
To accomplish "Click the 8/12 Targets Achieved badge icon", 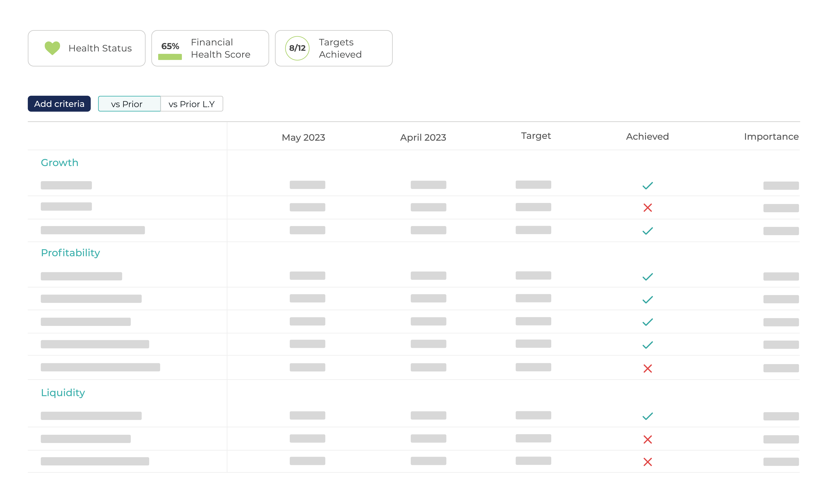I will [x=297, y=48].
